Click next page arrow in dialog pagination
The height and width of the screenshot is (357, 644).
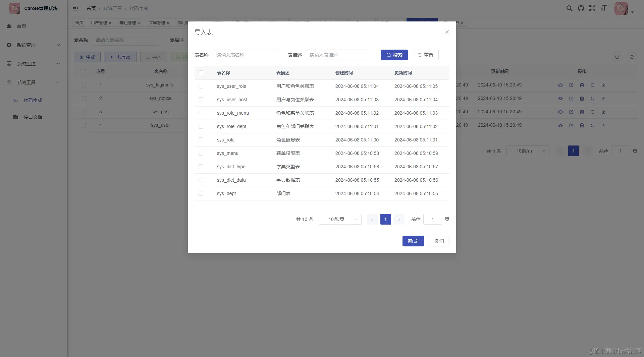coord(399,219)
